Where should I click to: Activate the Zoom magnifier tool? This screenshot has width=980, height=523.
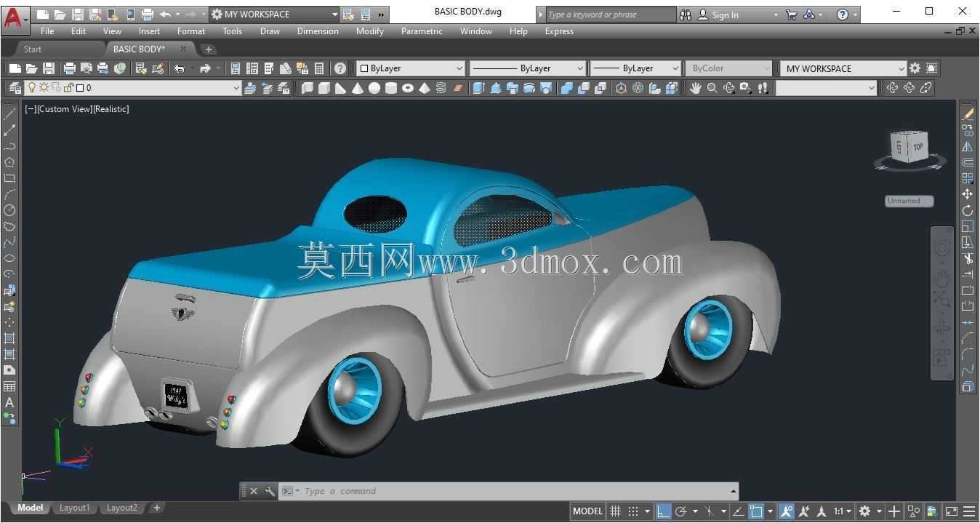(x=712, y=88)
